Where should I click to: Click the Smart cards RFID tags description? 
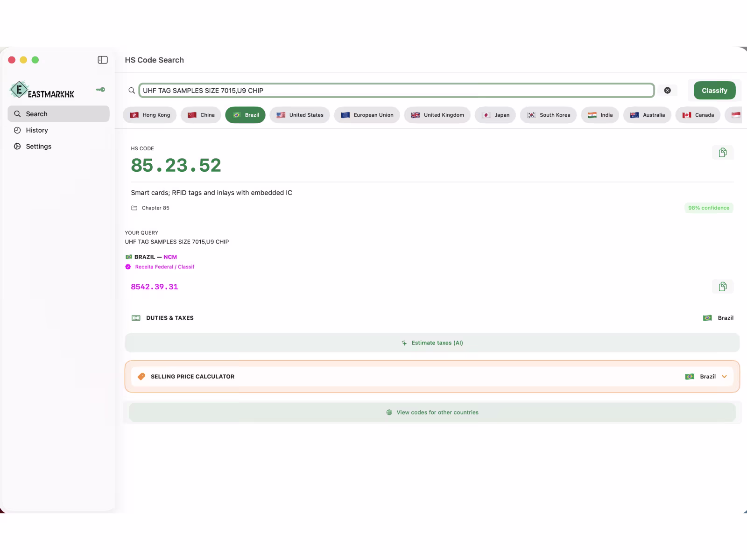pos(211,193)
